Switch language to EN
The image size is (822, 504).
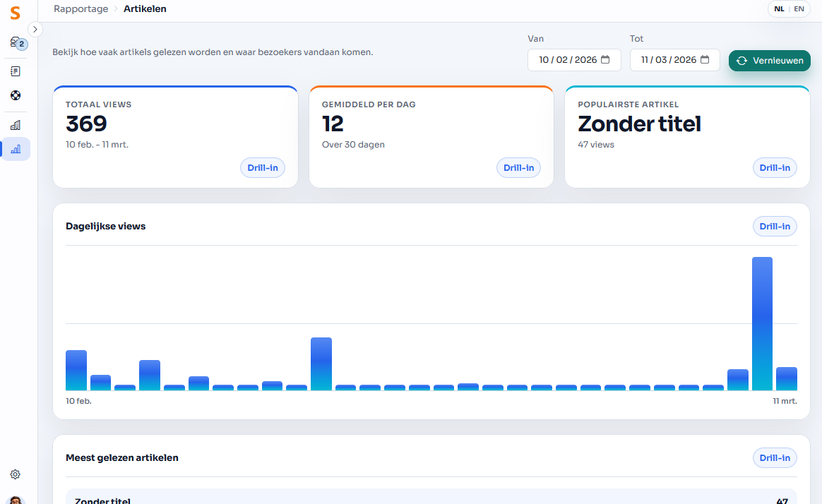pyautogui.click(x=799, y=9)
